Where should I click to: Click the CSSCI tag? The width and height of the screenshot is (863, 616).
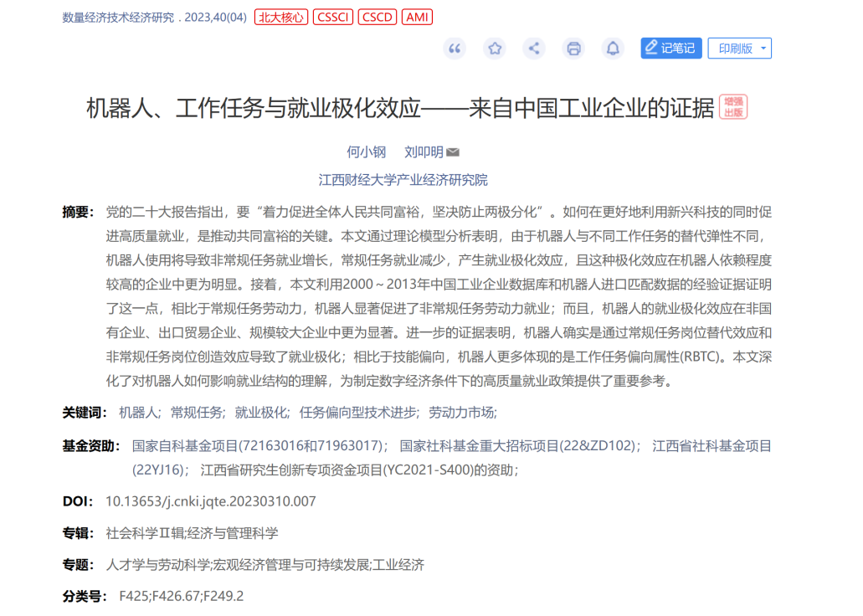coord(333,17)
